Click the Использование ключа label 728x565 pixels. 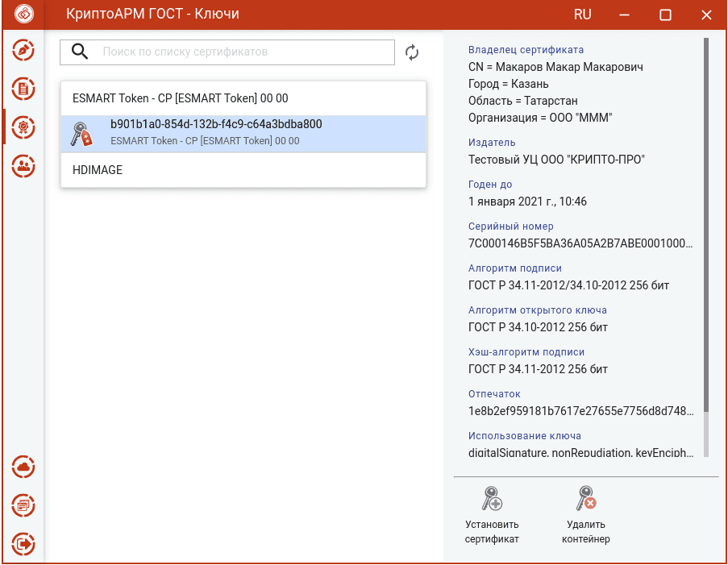(x=524, y=435)
